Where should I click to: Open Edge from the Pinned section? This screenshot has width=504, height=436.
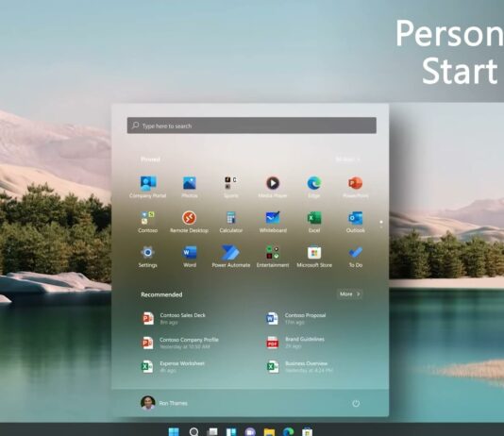pos(314,187)
